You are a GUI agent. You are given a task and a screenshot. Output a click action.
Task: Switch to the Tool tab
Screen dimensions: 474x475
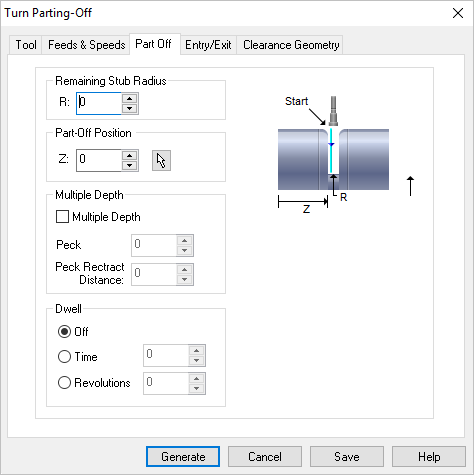[26, 45]
